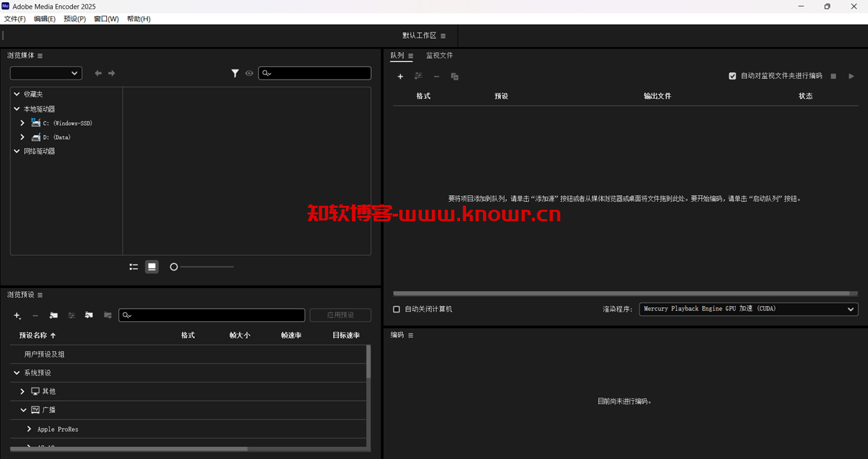Go forward with the right arrow in media browser

tap(112, 73)
